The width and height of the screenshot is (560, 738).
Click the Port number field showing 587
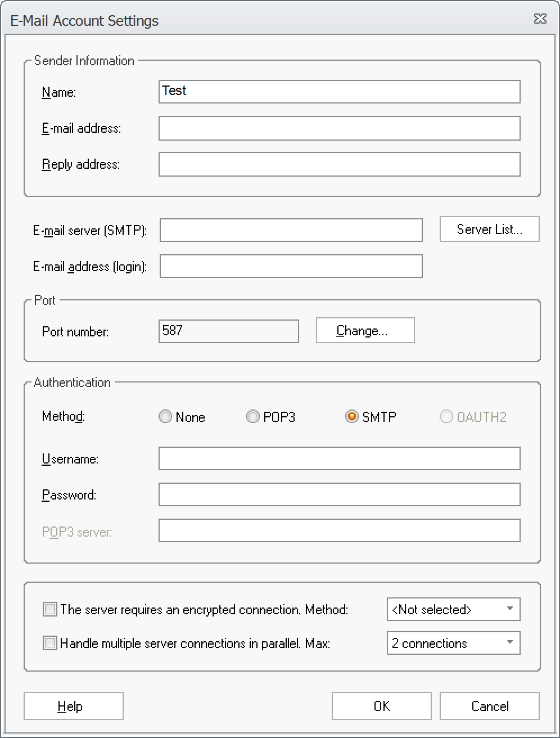(x=228, y=331)
